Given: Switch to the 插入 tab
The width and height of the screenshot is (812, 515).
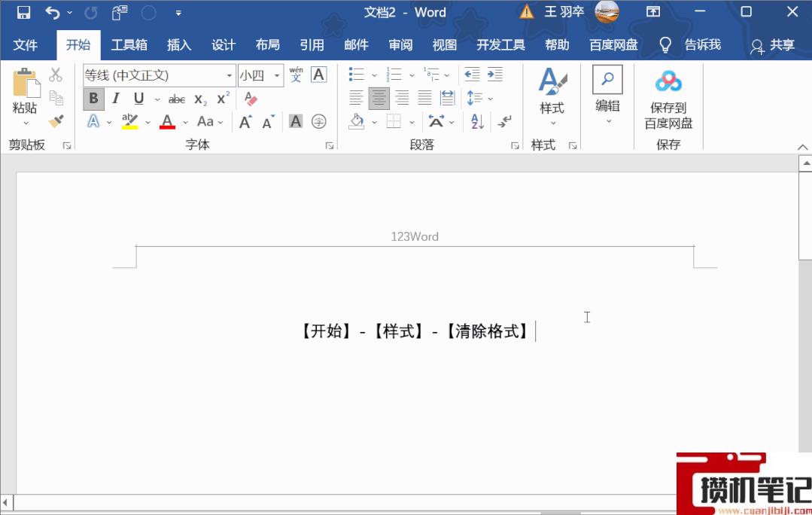Looking at the screenshot, I should pos(178,45).
